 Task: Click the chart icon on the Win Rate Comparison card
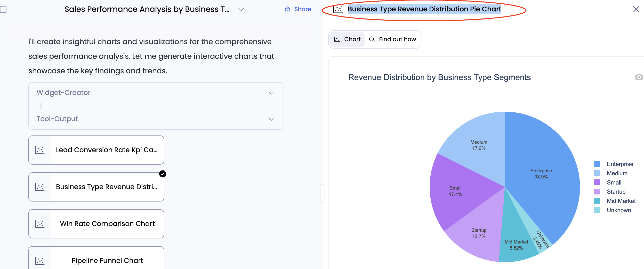point(40,224)
